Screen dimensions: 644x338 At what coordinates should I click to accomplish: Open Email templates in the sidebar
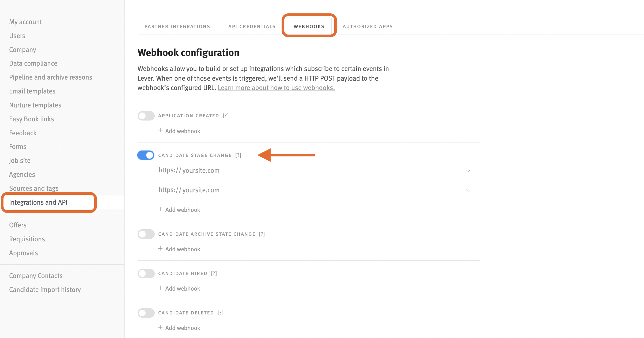[x=32, y=91]
